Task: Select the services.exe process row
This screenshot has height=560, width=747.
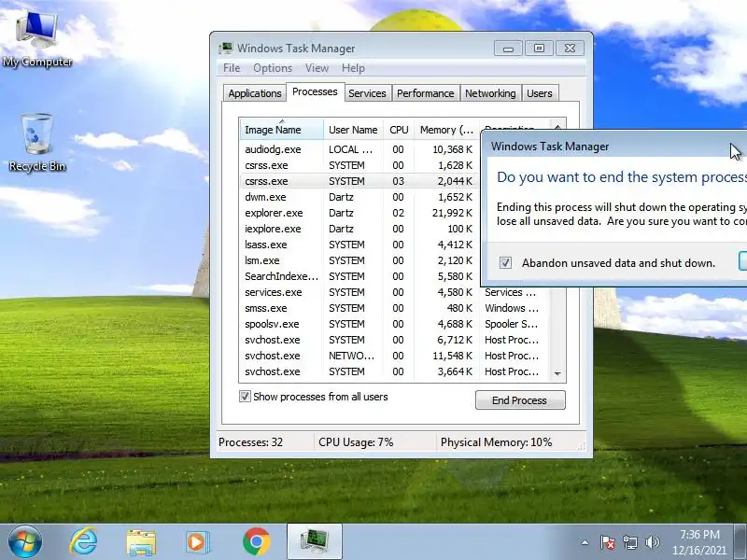Action: pos(394,292)
